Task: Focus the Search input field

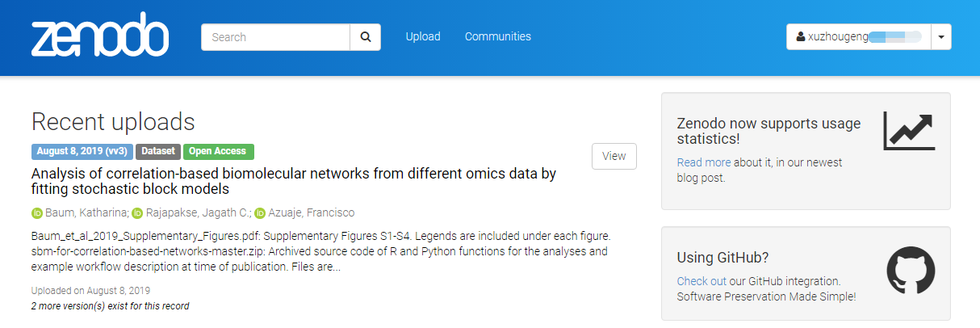Action: [x=275, y=37]
